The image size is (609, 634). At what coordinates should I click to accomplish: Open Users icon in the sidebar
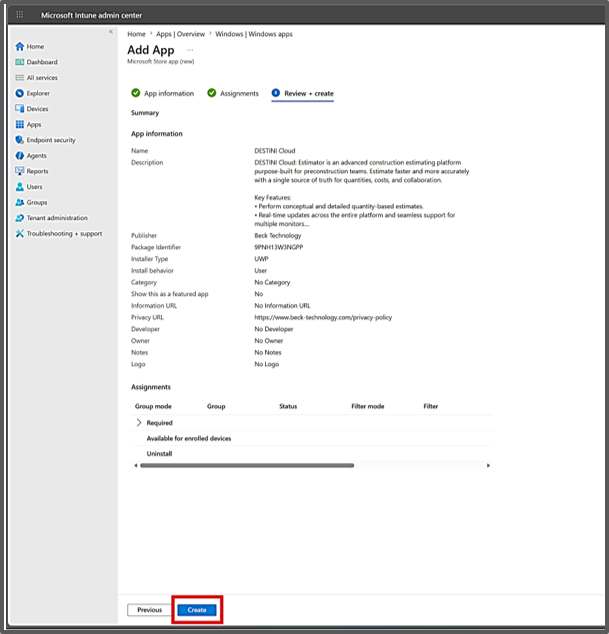pyautogui.click(x=19, y=187)
